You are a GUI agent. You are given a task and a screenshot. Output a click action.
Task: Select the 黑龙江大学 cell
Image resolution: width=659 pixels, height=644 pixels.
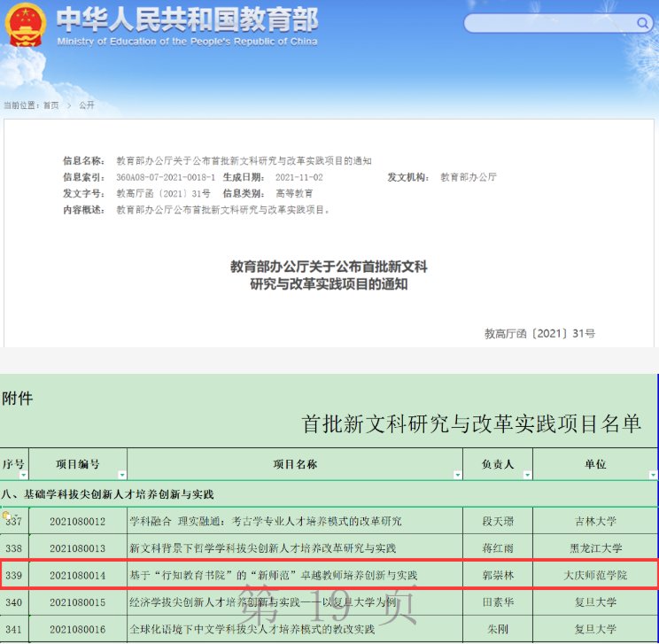[x=595, y=548]
